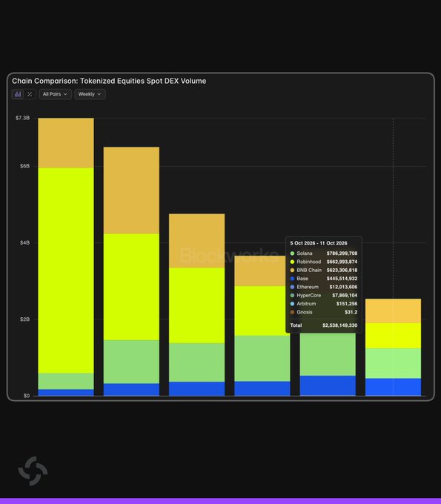
Task: Click the chart title 'Chain Comparison: Tokenized Equities Spot DEX Volume'
Action: (x=109, y=81)
